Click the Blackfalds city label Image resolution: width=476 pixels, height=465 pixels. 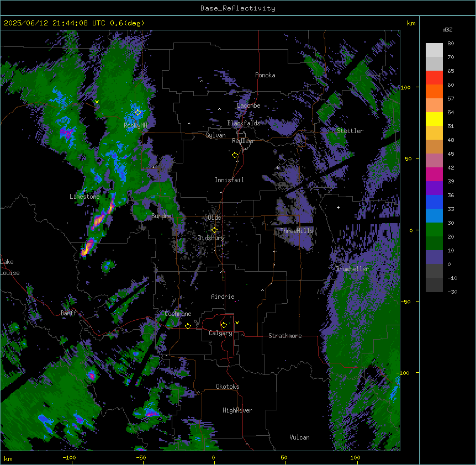click(244, 123)
